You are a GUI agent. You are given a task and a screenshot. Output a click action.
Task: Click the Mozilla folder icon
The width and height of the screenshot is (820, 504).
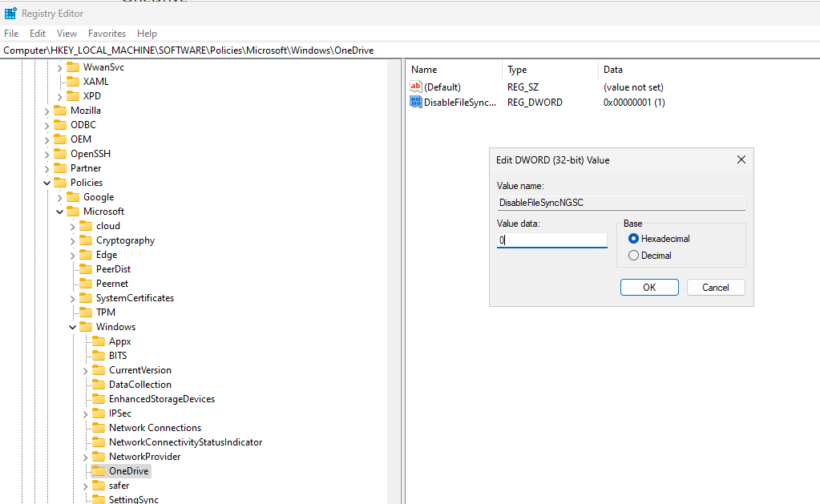coord(61,111)
